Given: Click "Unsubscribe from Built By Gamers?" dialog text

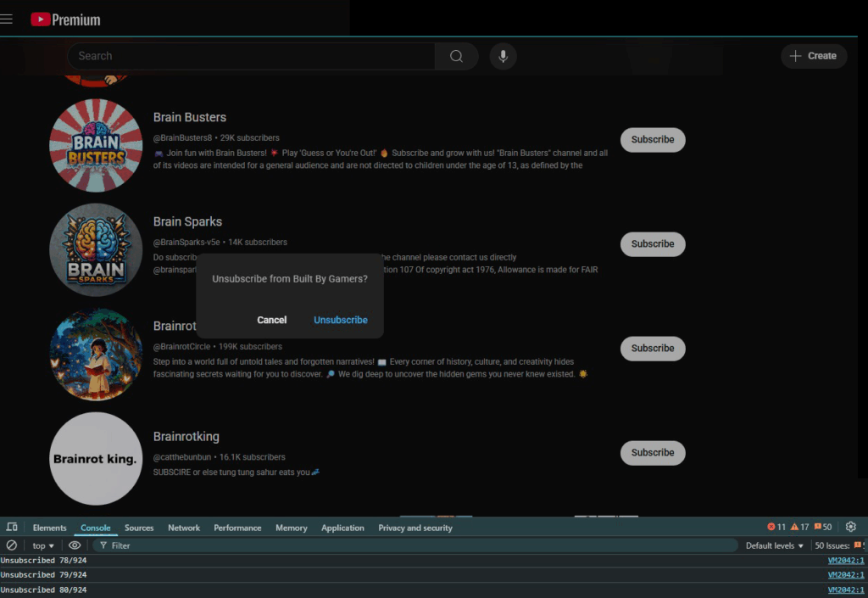Looking at the screenshot, I should tap(290, 279).
